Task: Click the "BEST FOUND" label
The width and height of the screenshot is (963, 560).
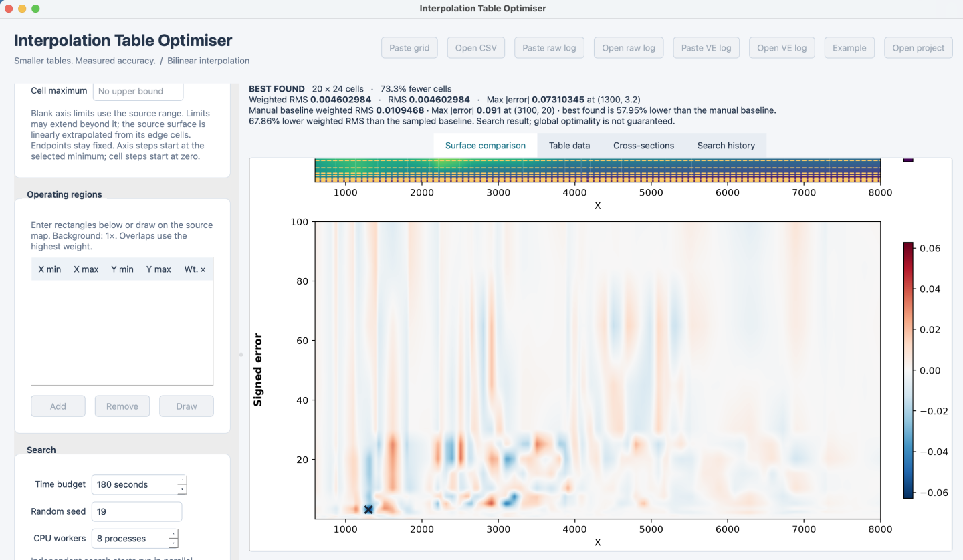Action: tap(277, 89)
